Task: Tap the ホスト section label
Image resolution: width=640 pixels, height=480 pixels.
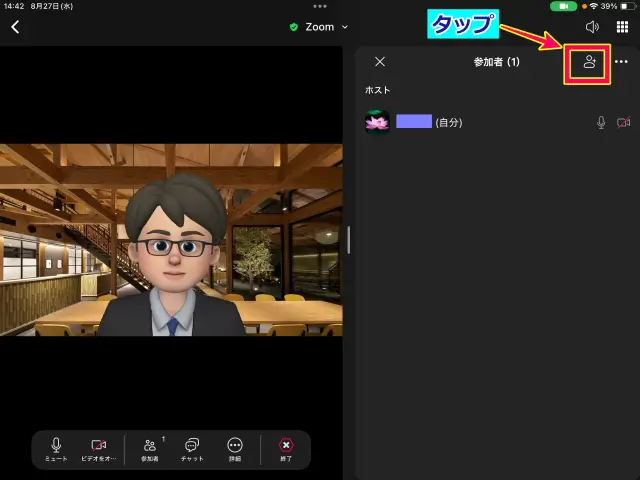Action: click(378, 90)
